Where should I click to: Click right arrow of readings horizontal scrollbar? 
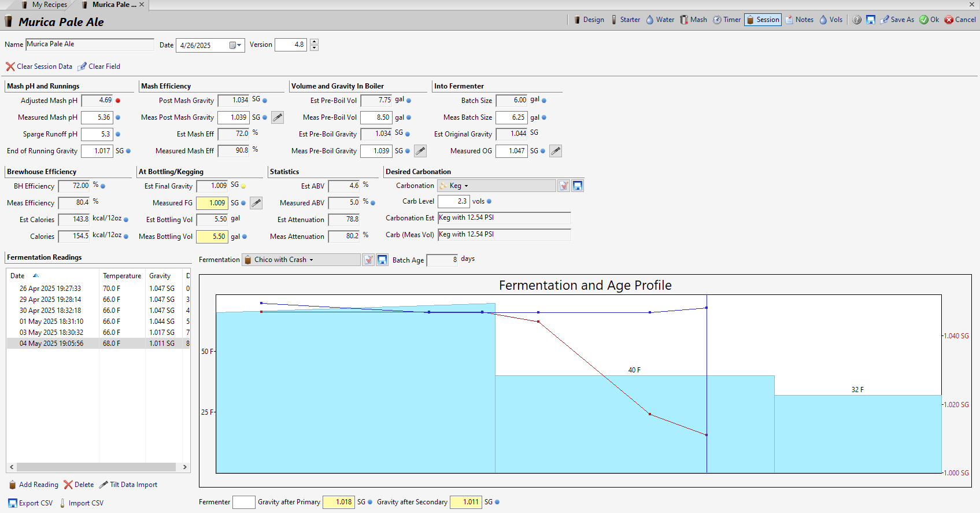(185, 467)
